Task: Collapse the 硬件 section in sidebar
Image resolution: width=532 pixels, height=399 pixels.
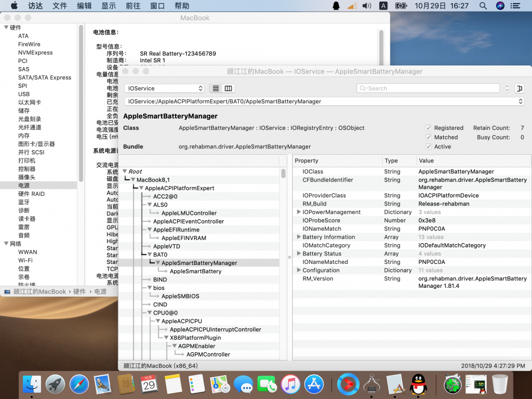Action: point(6,28)
